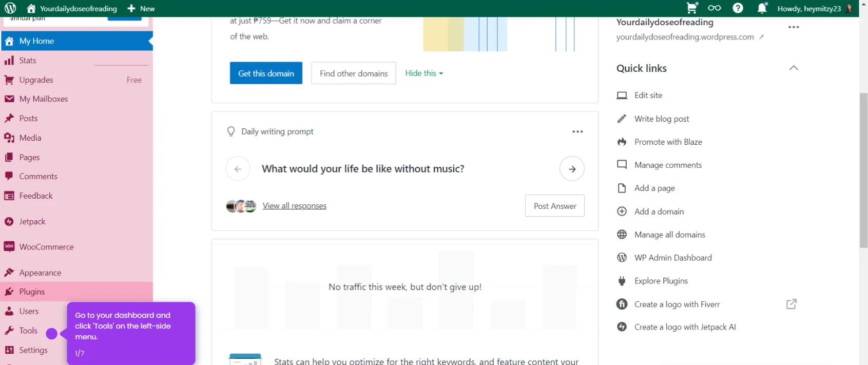Open the Reader glasses icon
This screenshot has width=868, height=365.
pyautogui.click(x=715, y=8)
